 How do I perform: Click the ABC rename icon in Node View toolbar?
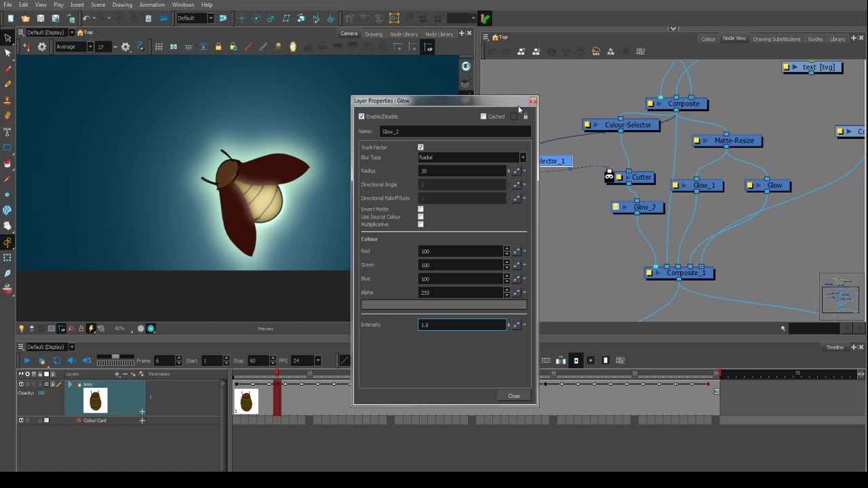640,52
